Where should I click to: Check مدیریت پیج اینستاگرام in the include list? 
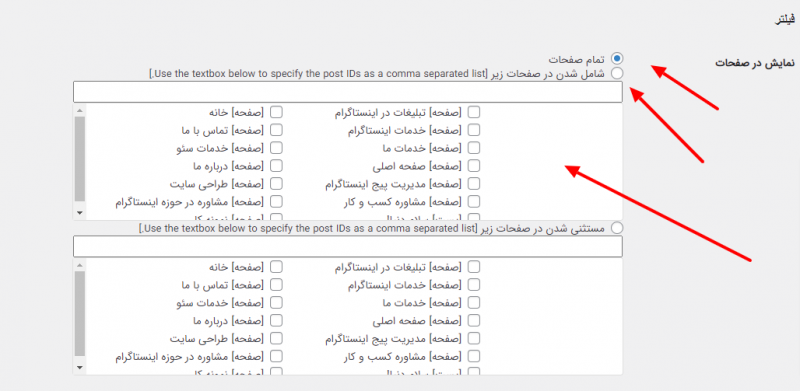point(473,183)
